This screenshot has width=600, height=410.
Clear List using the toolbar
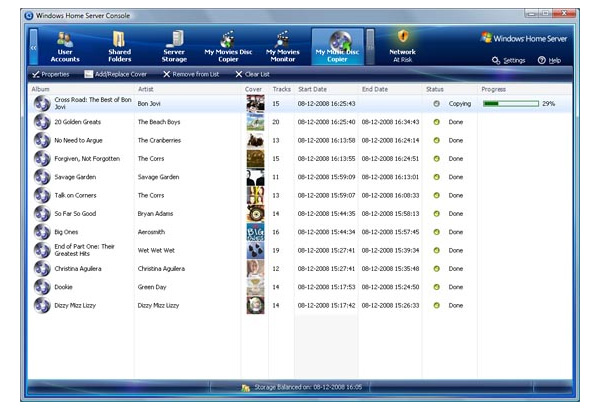click(x=252, y=74)
